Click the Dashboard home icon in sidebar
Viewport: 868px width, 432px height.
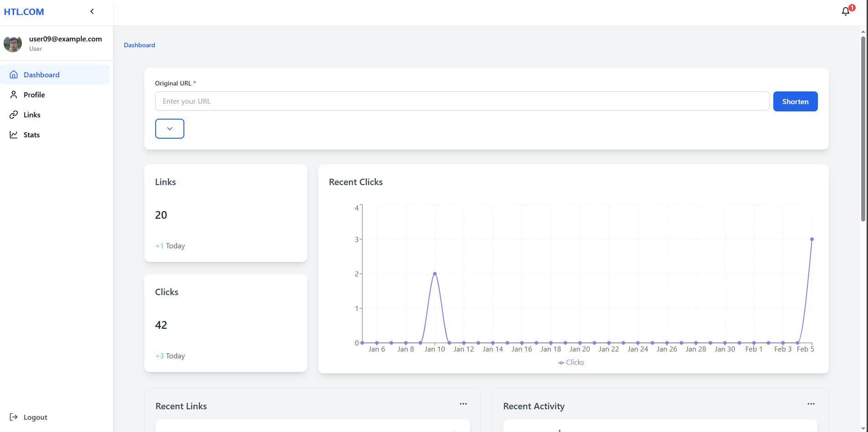[14, 75]
